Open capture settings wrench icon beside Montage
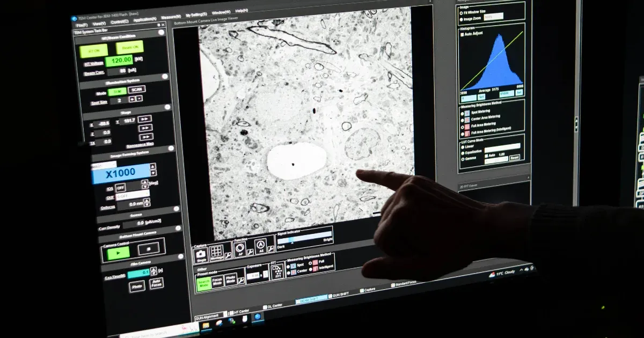 [227, 255]
